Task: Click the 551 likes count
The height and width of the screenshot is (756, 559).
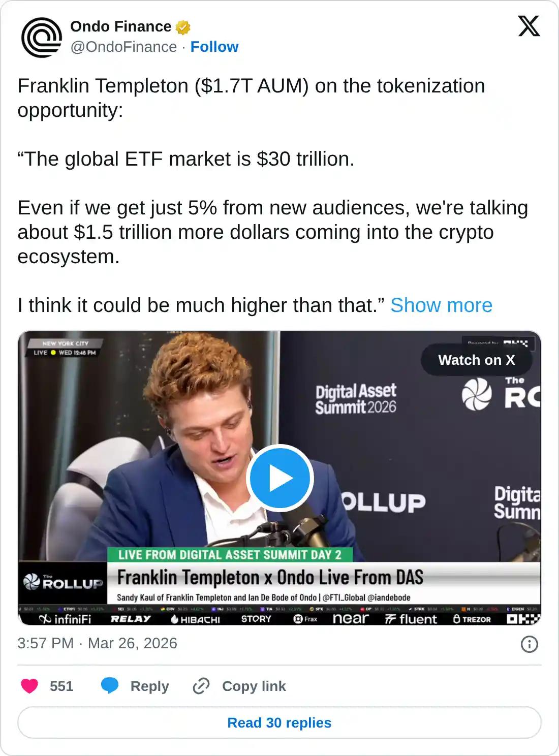Action: (61, 686)
